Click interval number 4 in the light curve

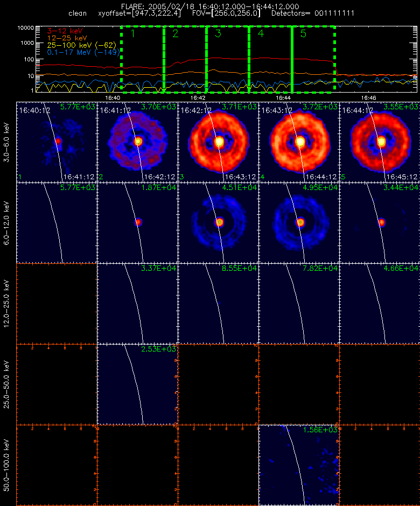[261, 33]
